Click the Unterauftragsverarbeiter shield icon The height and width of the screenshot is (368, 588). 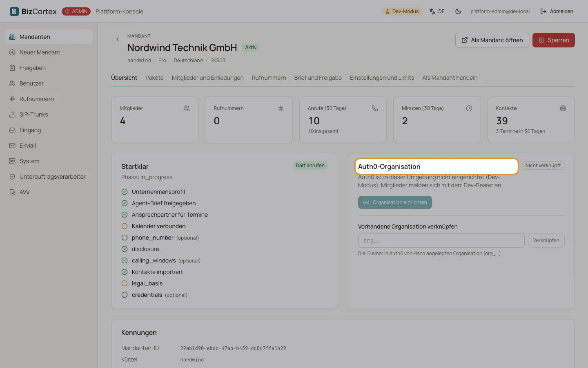pyautogui.click(x=12, y=177)
